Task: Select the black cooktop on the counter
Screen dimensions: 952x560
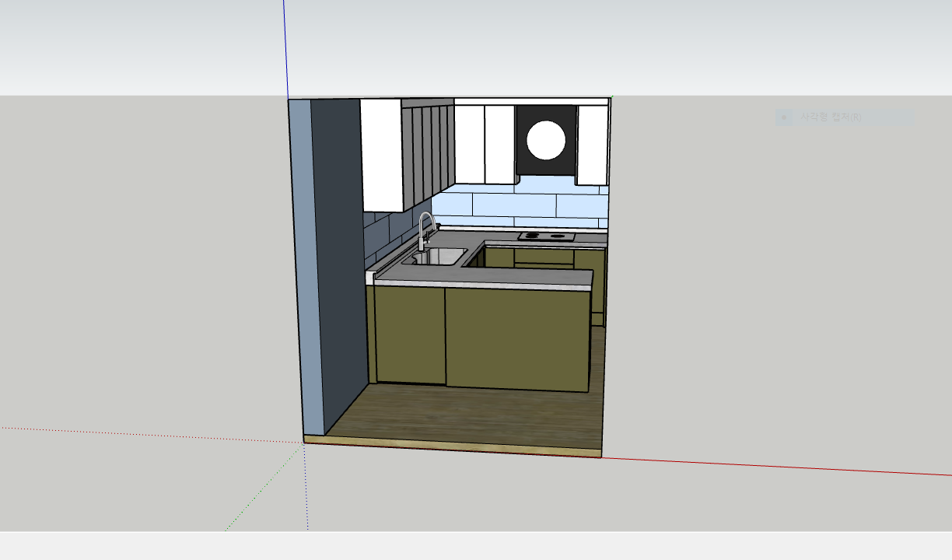Action: tap(546, 236)
